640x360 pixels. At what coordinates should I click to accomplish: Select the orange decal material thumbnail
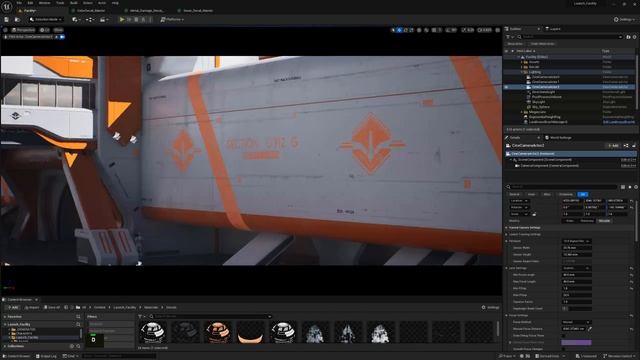pyautogui.click(x=217, y=331)
